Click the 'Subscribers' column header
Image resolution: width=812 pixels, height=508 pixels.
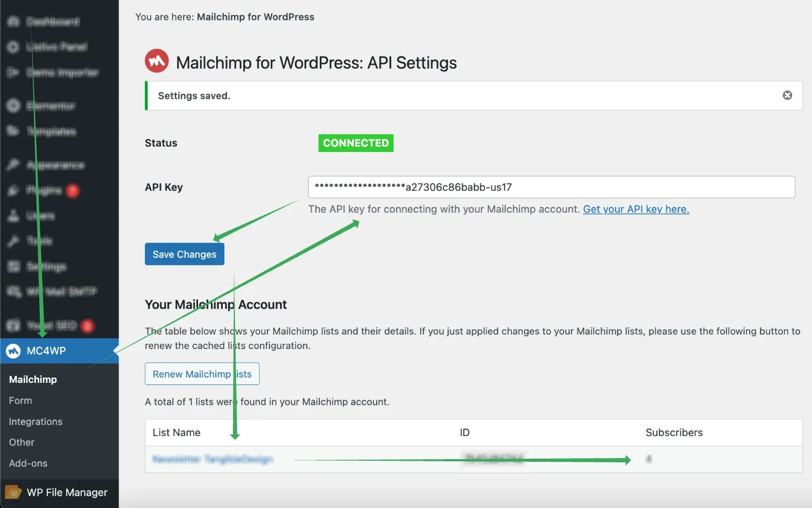674,432
